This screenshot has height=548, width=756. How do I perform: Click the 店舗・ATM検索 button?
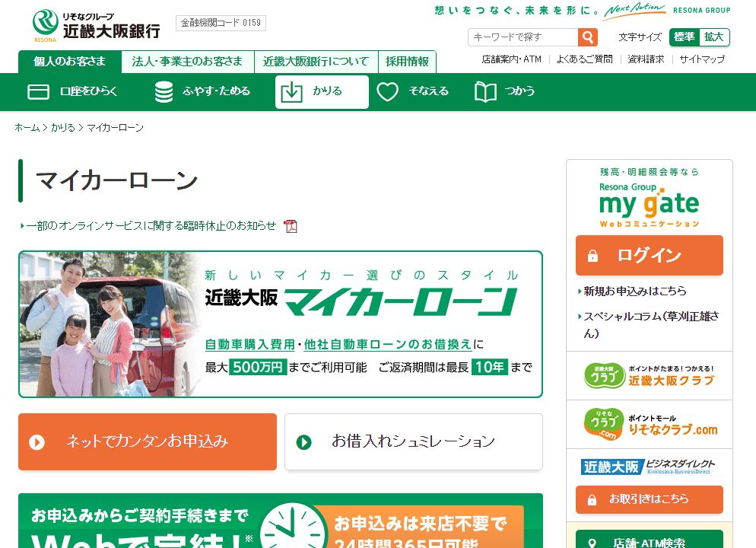pos(649,540)
